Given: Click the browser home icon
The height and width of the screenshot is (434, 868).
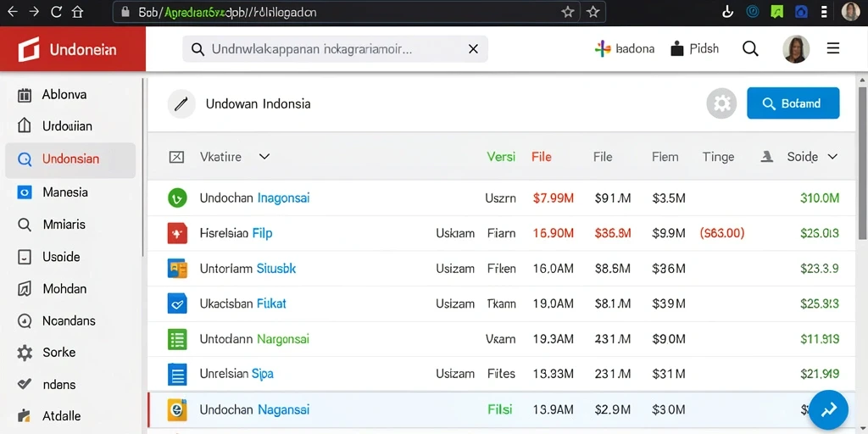Looking at the screenshot, I should tap(77, 12).
